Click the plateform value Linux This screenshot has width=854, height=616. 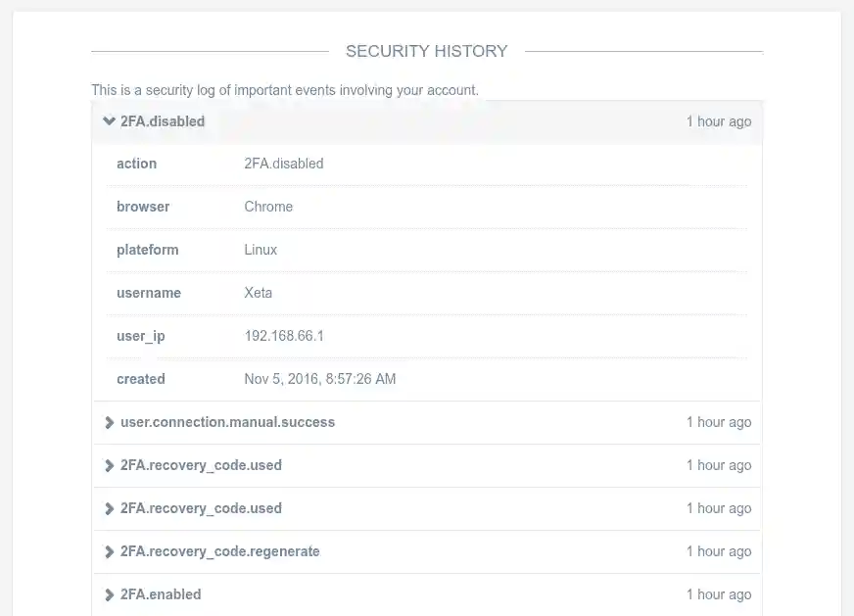click(x=261, y=250)
